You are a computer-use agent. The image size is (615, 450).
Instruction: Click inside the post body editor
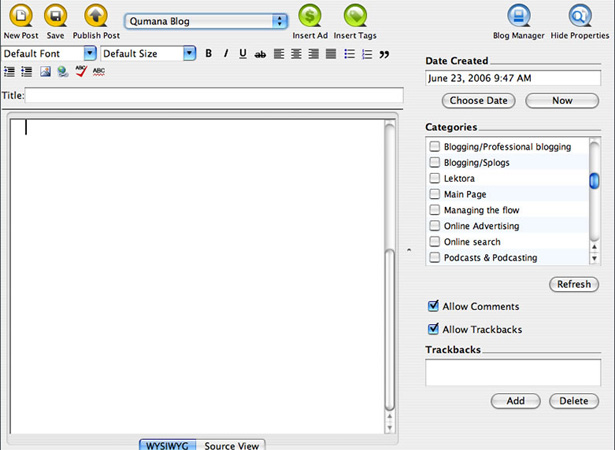click(197, 276)
